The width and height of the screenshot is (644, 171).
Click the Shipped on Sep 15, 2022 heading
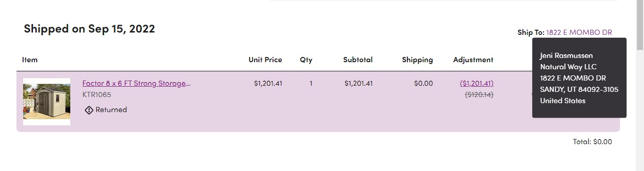(89, 29)
